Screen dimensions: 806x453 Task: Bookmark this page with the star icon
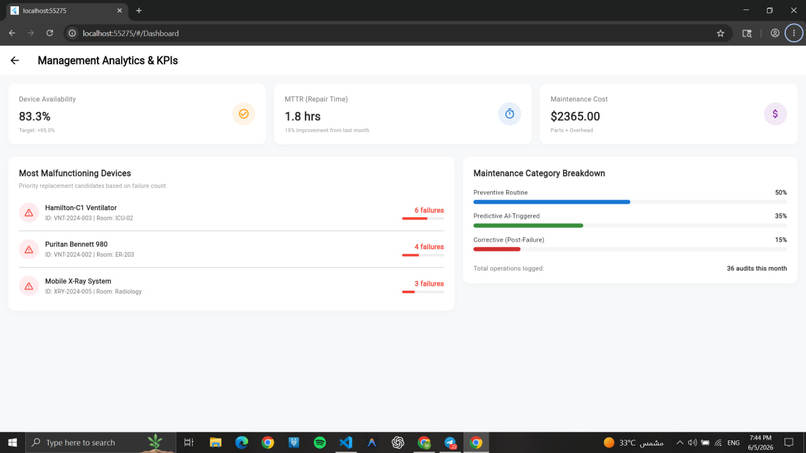pos(720,33)
